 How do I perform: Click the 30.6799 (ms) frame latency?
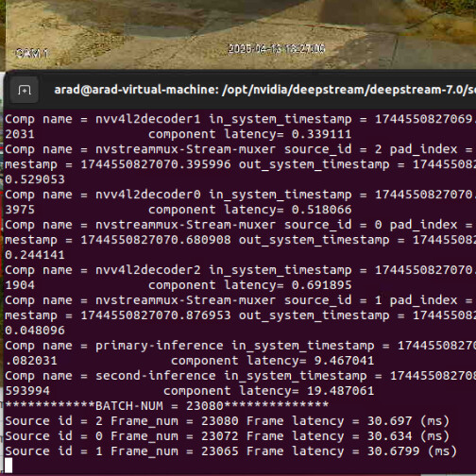(x=412, y=451)
